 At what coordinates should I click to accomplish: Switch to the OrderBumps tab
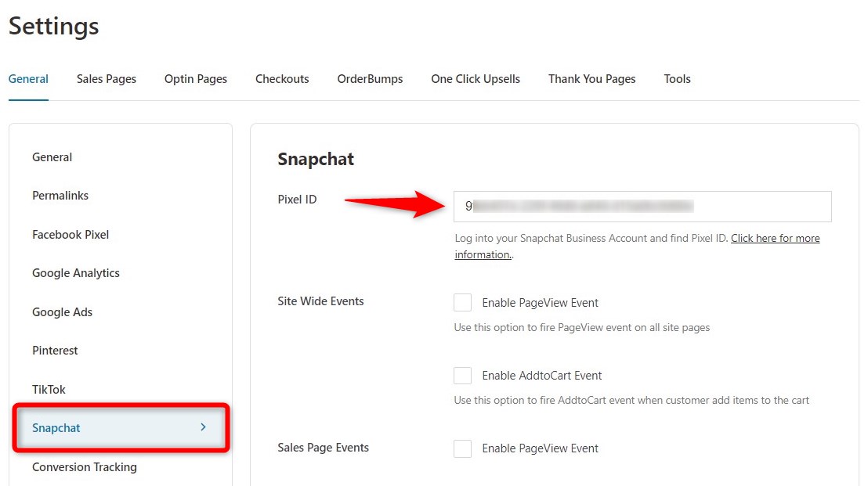pos(370,78)
